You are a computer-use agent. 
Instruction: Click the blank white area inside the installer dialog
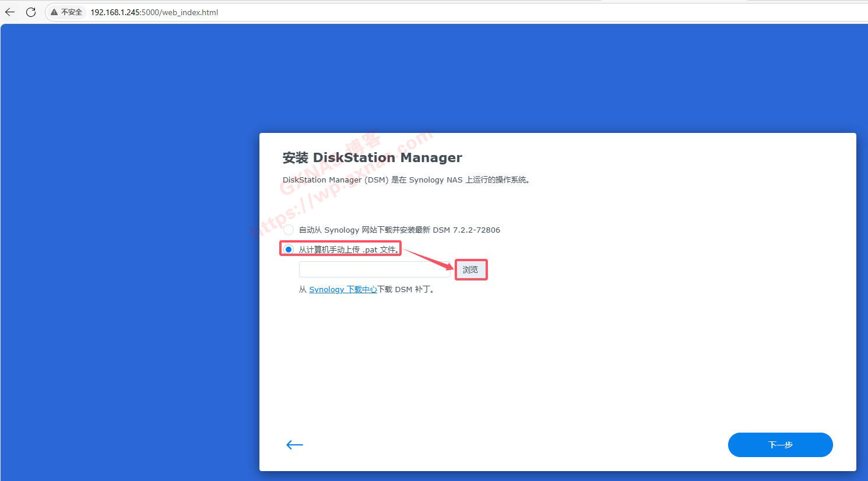click(x=554, y=361)
